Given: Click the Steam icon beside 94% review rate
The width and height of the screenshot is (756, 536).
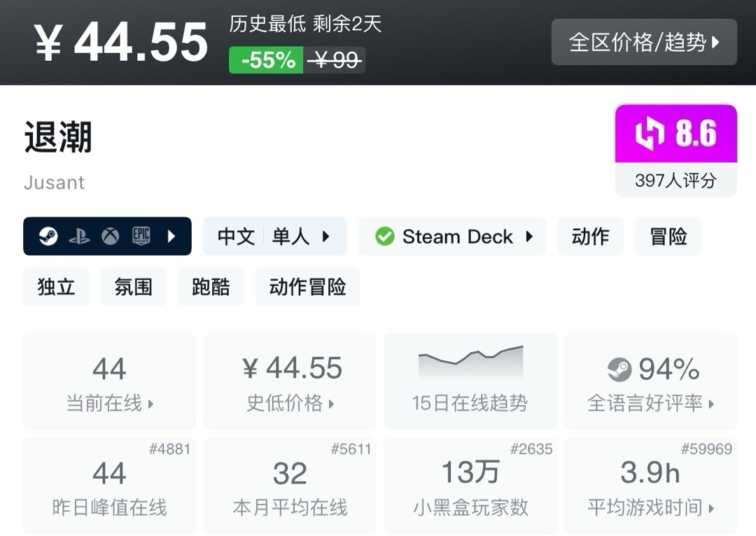Looking at the screenshot, I should tap(619, 369).
